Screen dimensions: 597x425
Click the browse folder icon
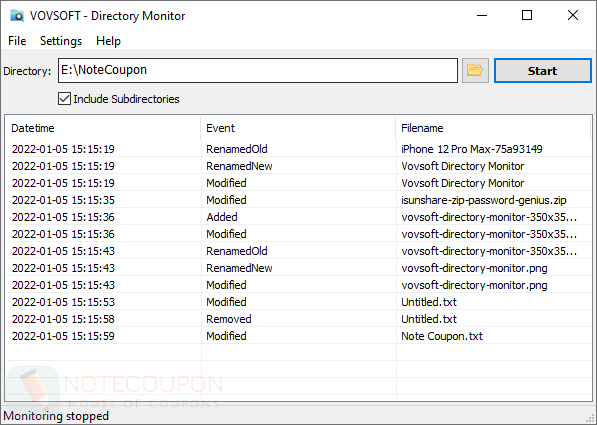(475, 70)
